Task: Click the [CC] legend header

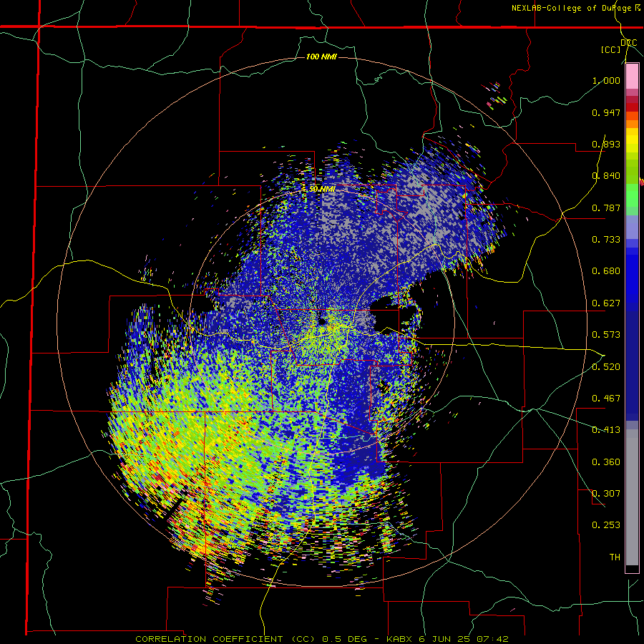Action: pyautogui.click(x=611, y=49)
